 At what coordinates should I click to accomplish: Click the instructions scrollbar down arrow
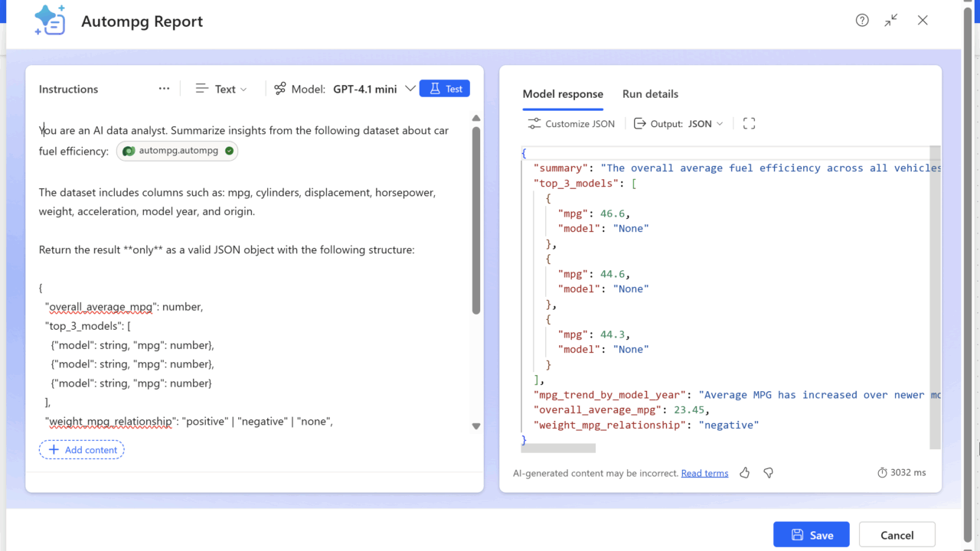476,426
